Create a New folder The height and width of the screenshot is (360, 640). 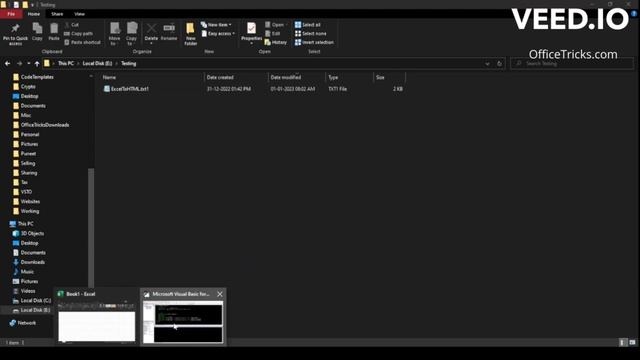click(x=190, y=33)
